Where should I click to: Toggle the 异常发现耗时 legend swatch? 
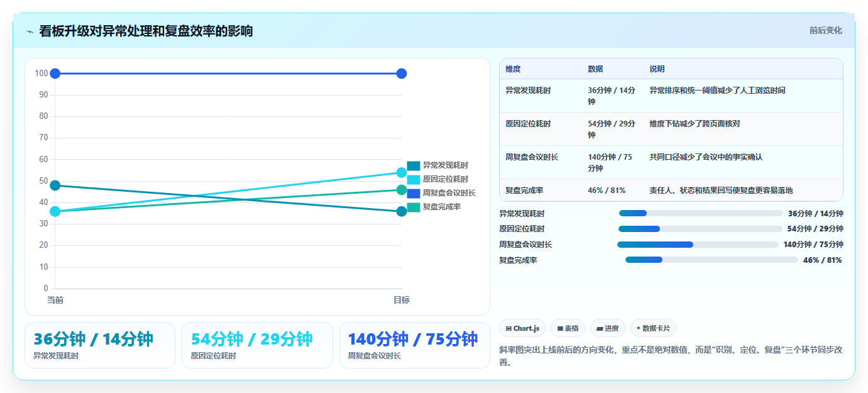point(414,165)
